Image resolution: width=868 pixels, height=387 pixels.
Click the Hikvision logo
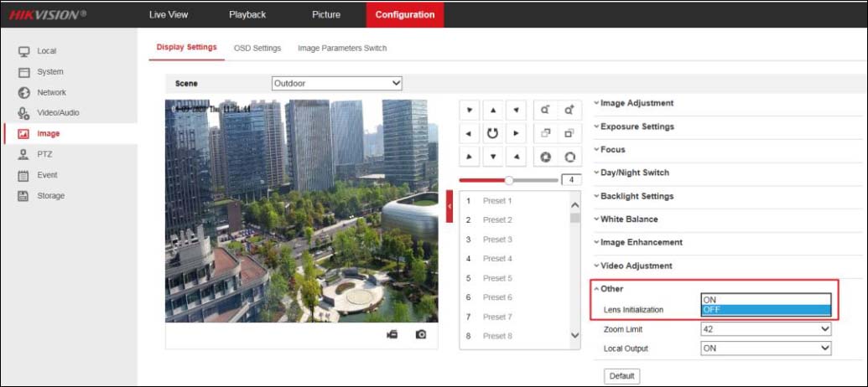pyautogui.click(x=48, y=15)
